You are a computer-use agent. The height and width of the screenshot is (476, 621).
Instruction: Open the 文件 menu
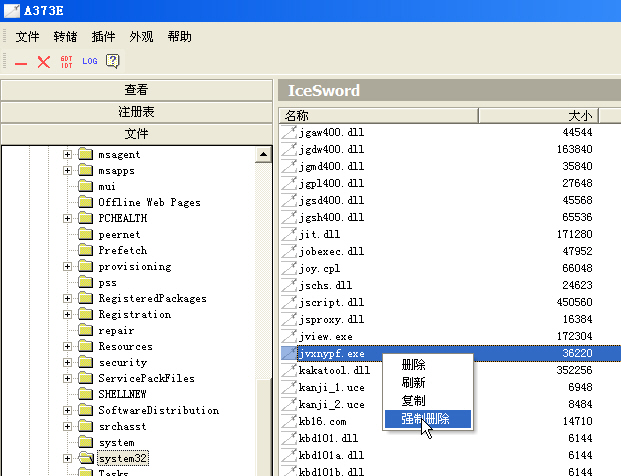pos(27,37)
